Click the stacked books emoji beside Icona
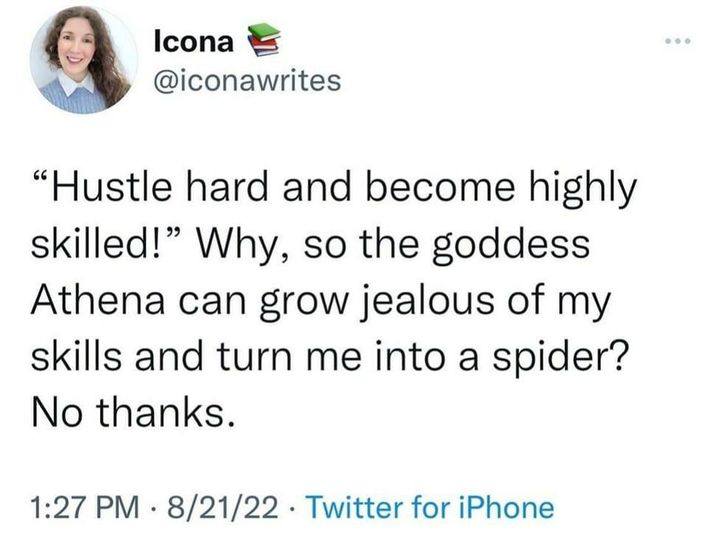Image resolution: width=707 pixels, height=540 pixels. tap(260, 42)
